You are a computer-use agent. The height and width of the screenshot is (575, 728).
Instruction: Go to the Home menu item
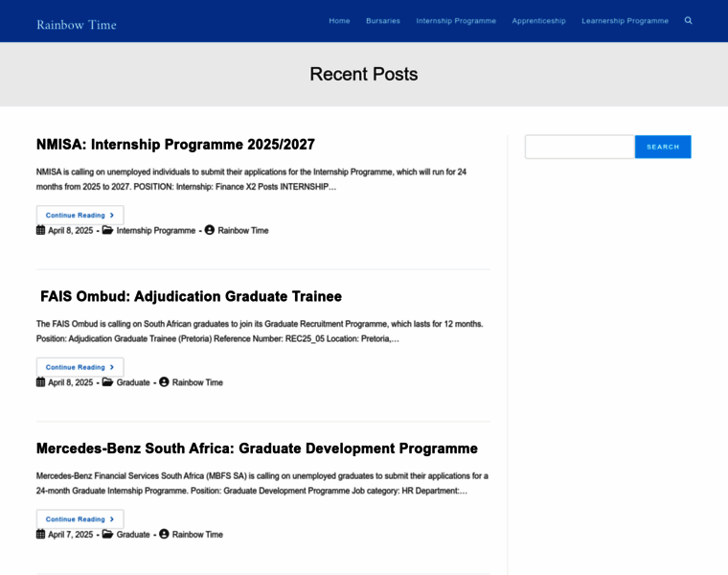[x=339, y=21]
